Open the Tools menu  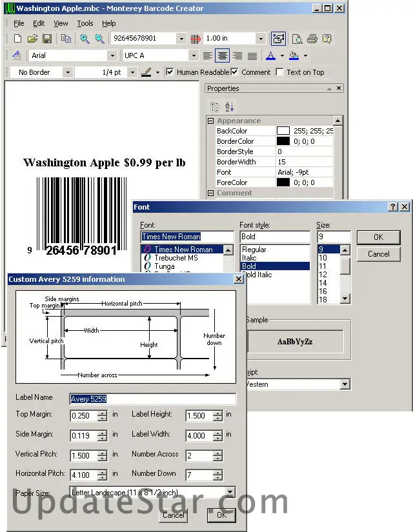click(85, 23)
